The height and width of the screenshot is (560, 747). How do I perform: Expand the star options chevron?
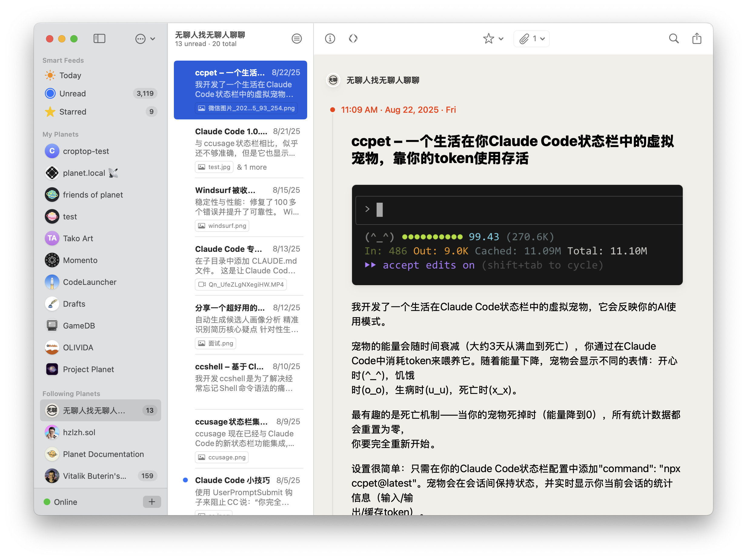501,39
